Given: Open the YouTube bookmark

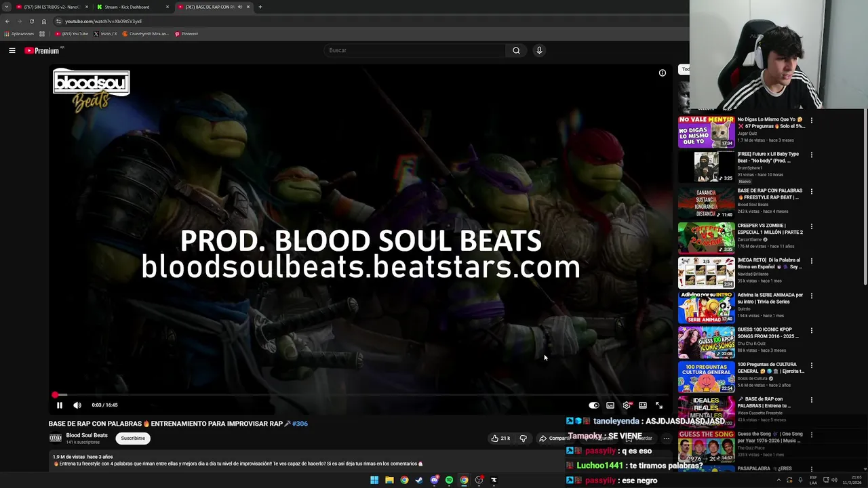Looking at the screenshot, I should pyautogui.click(x=72, y=34).
